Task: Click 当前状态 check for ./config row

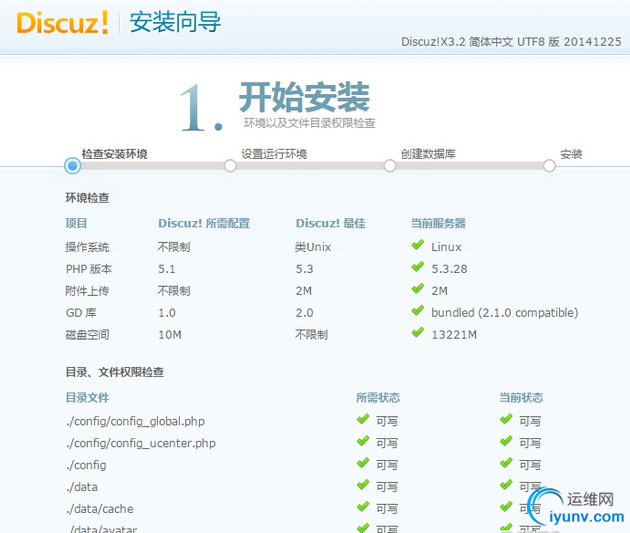Action: pyautogui.click(x=506, y=463)
